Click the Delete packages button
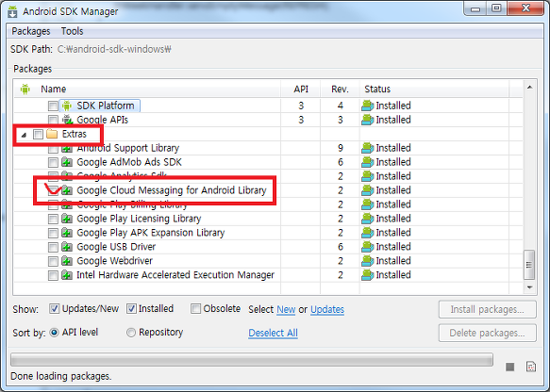 point(487,333)
